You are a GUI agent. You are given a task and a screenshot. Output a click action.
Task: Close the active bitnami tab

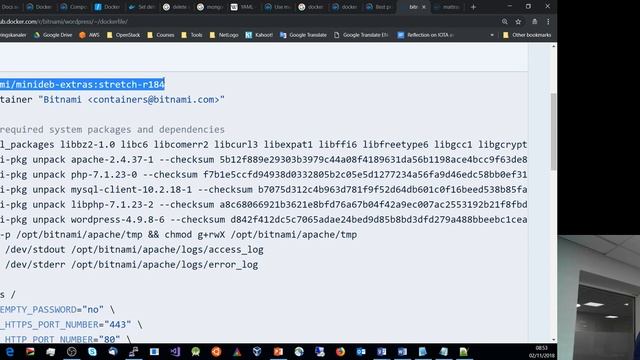coord(424,7)
